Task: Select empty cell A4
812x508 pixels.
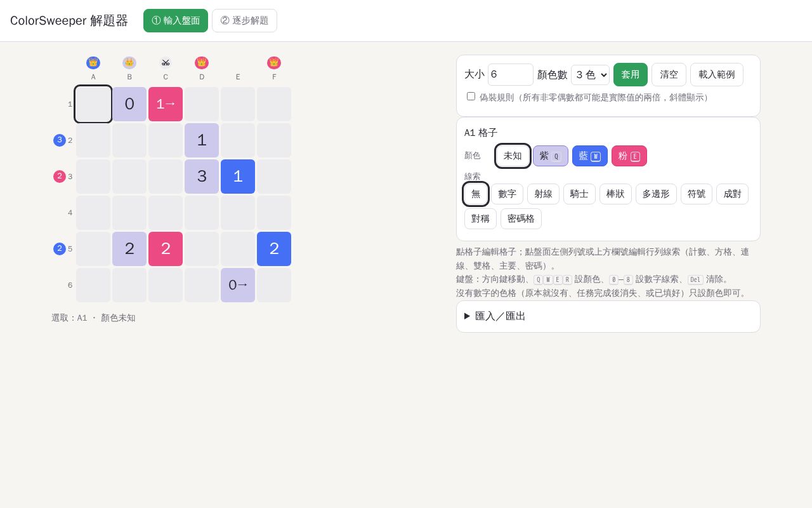Action: tap(93, 213)
